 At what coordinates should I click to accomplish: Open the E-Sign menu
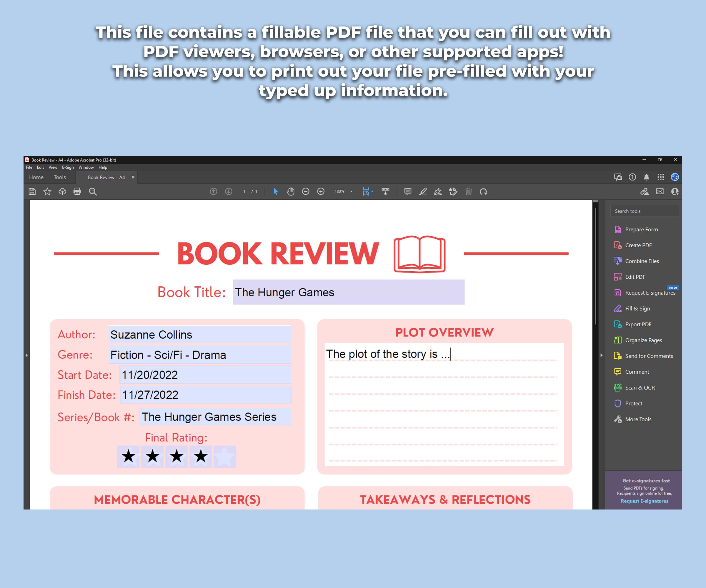68,167
